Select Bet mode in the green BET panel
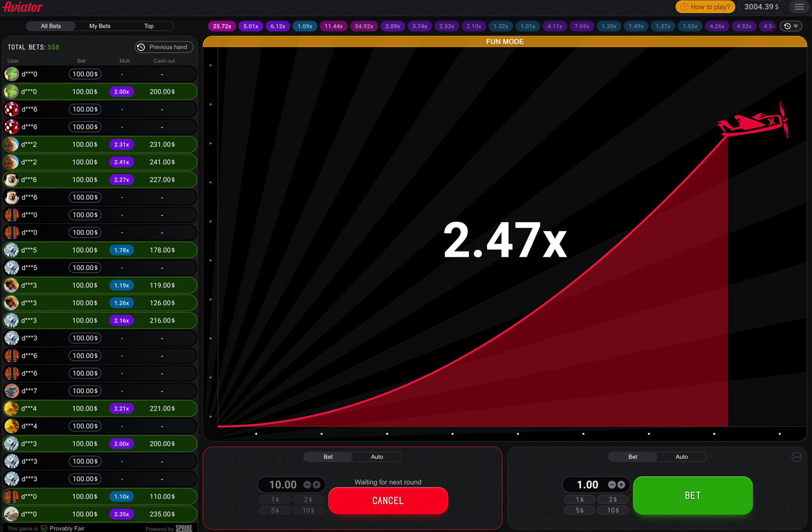Screen dimensions: 812x532 pos(633,457)
